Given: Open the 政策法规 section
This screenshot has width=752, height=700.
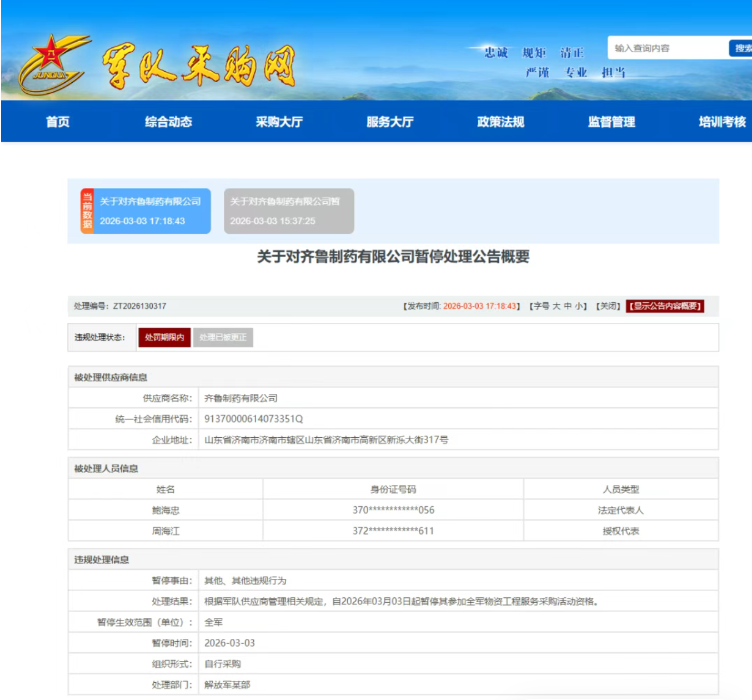Looking at the screenshot, I should [x=500, y=122].
